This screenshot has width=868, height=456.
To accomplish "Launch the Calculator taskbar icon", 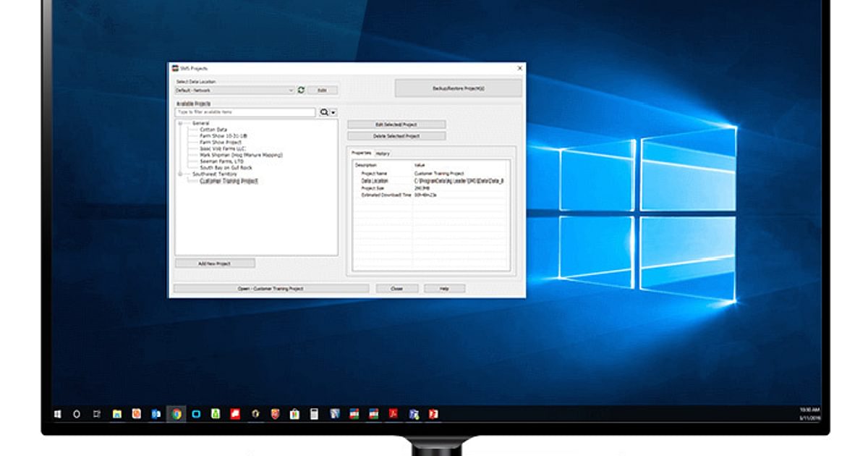I will click(x=314, y=415).
